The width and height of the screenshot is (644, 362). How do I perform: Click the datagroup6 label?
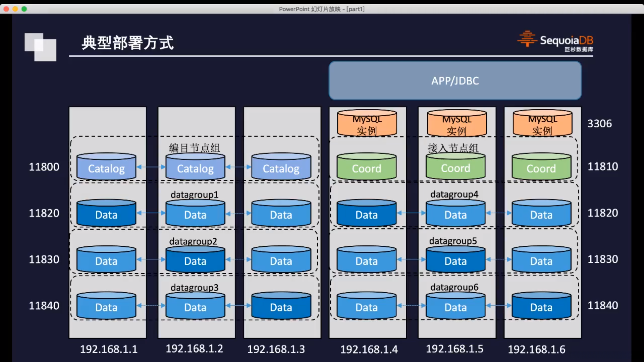454,287
